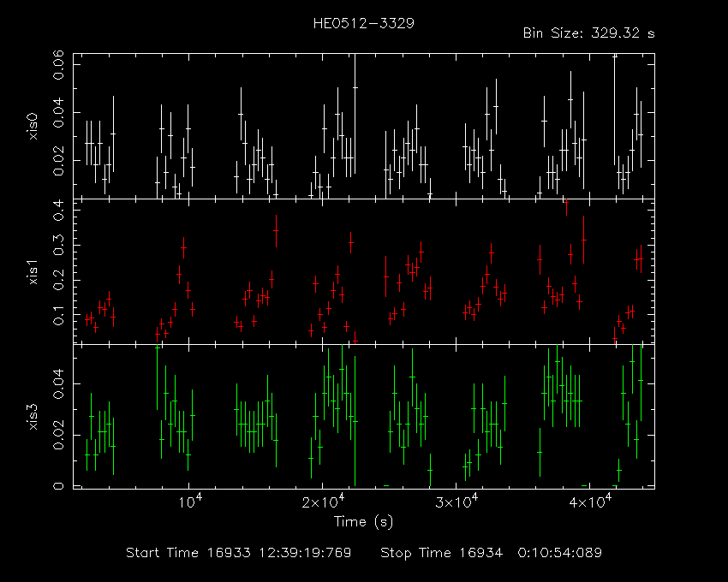Click the 'Time (s)' x-axis label
This screenshot has height=582, width=728.
coord(363,522)
